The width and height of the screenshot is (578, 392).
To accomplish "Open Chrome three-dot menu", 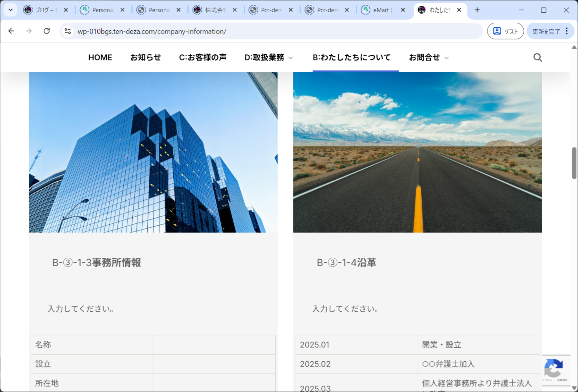I will (x=567, y=31).
